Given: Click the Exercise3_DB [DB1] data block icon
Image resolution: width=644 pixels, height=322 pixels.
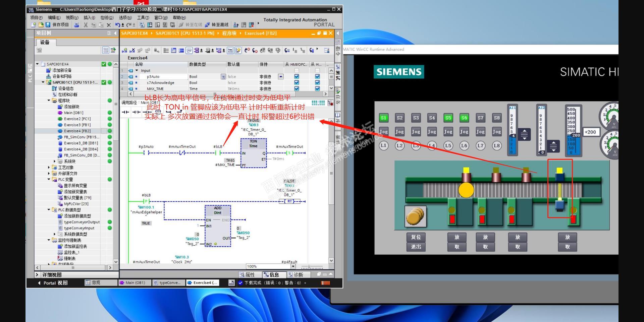Looking at the screenshot, I should click(60, 143).
